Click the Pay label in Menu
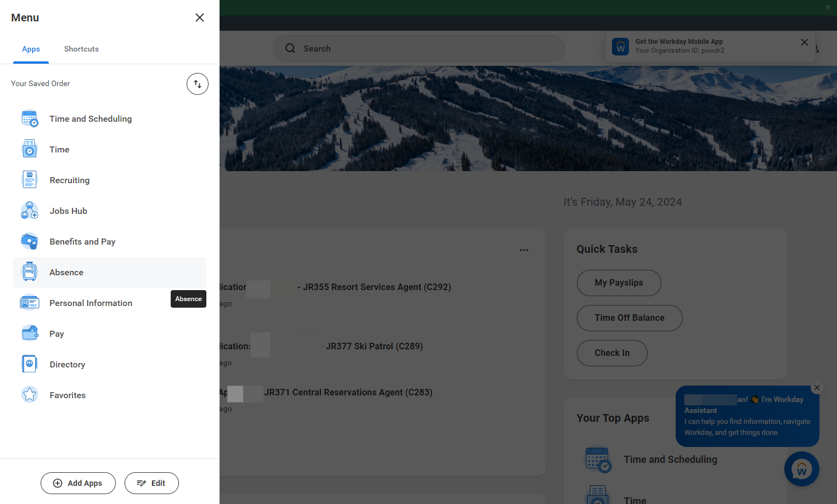This screenshot has width=837, height=504. [57, 334]
